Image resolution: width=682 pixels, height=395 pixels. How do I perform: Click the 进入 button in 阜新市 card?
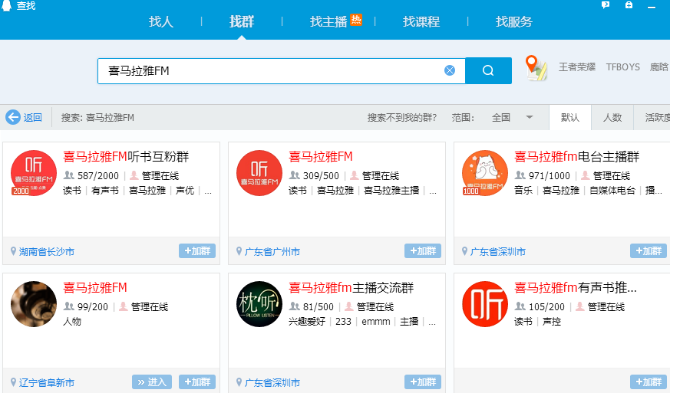click(x=152, y=382)
